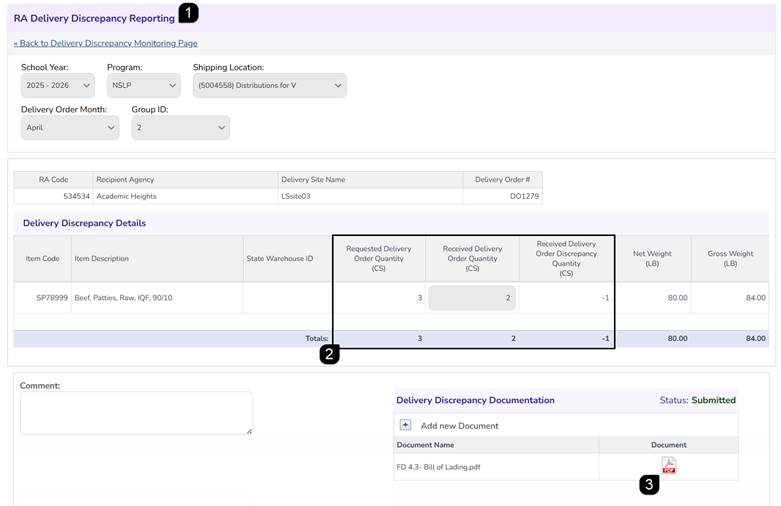Screen dimensions: 781x506
Task: Click the Add new Document label
Action: [x=459, y=426]
